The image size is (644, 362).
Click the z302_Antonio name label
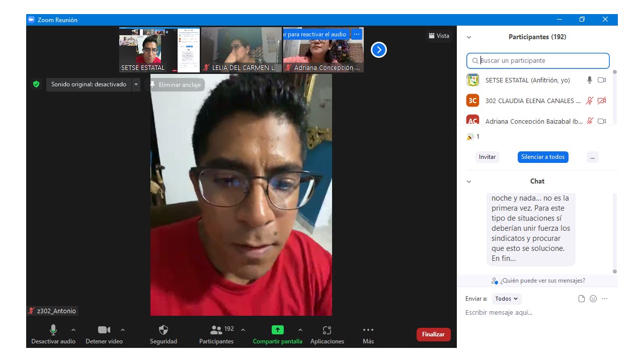[x=53, y=311]
